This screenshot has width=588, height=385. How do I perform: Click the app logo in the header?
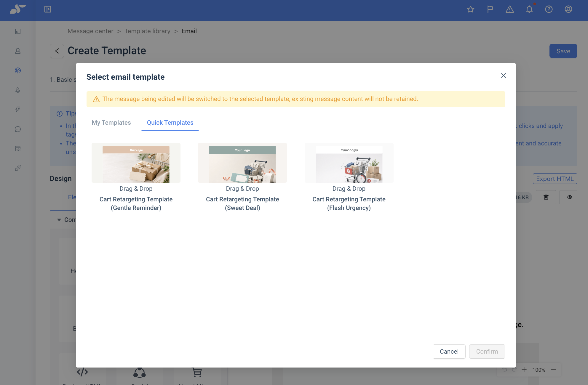18,9
